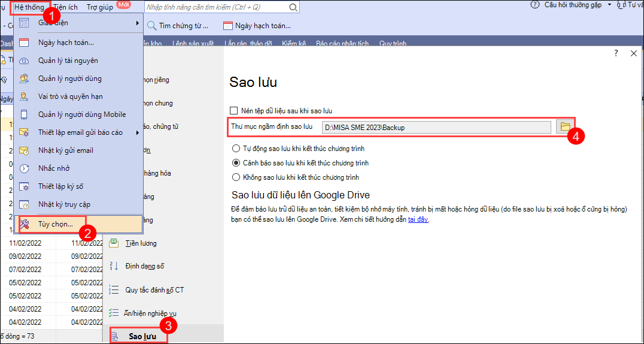
Task: Select Sao lưu in options sidebar
Action: [142, 336]
